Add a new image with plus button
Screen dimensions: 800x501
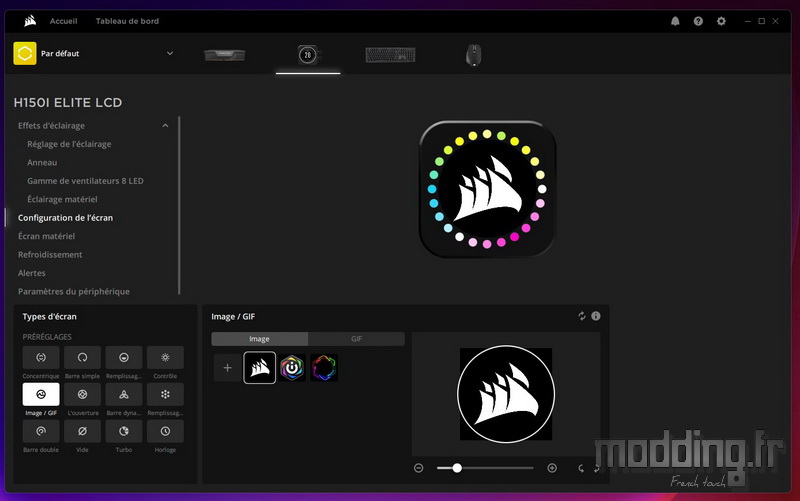point(228,367)
